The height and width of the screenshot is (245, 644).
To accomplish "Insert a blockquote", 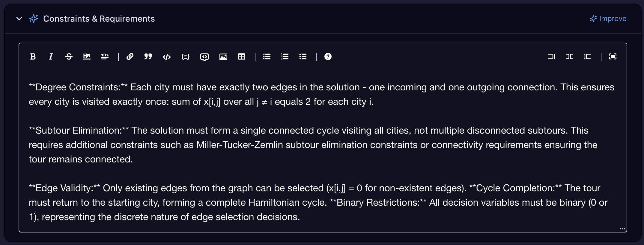I will coord(147,56).
